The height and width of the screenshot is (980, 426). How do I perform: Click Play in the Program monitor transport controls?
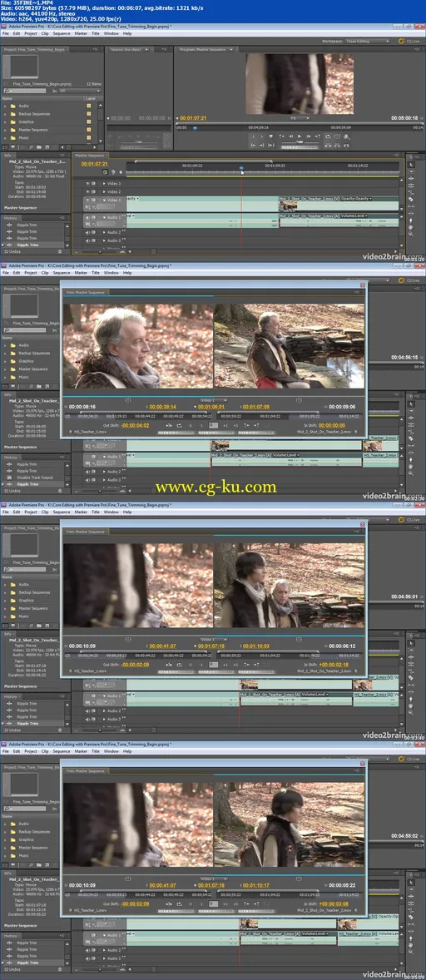point(300,136)
